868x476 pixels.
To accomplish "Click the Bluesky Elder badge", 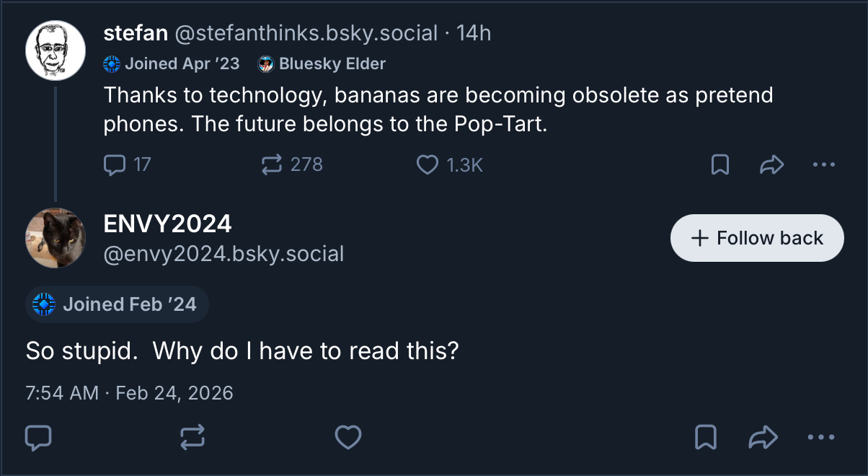I will [x=322, y=64].
